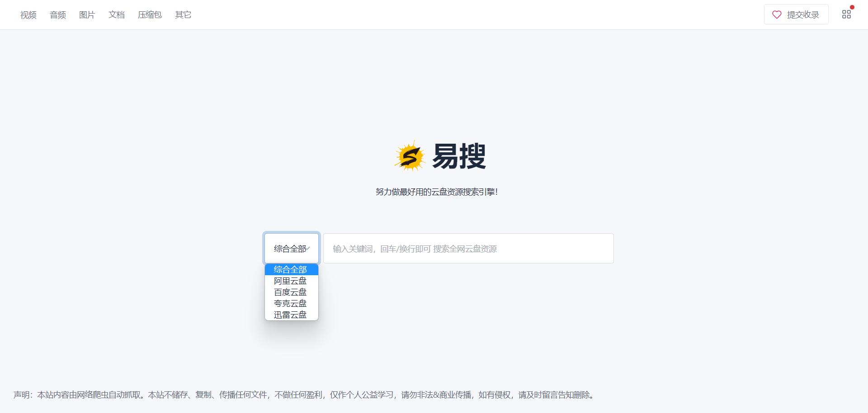Open the 图片 category

[x=87, y=14]
